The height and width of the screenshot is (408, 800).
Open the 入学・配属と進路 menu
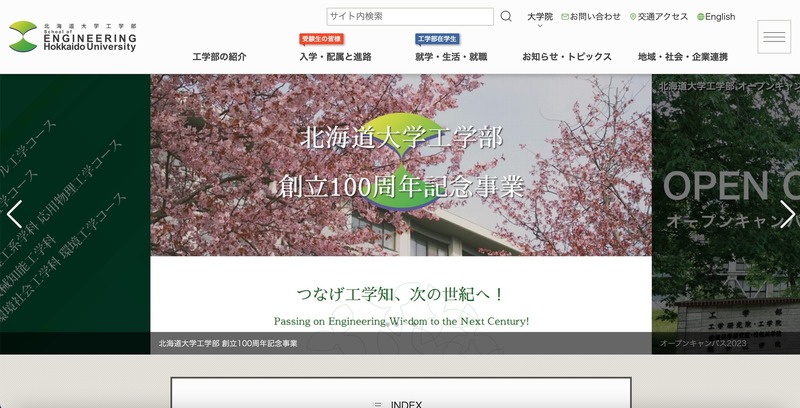tap(335, 57)
